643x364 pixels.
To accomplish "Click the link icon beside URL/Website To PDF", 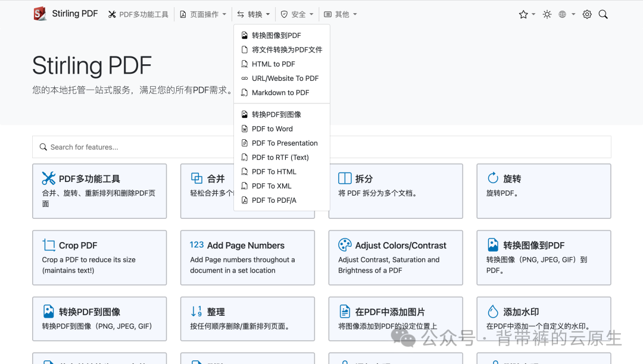I will click(x=245, y=78).
